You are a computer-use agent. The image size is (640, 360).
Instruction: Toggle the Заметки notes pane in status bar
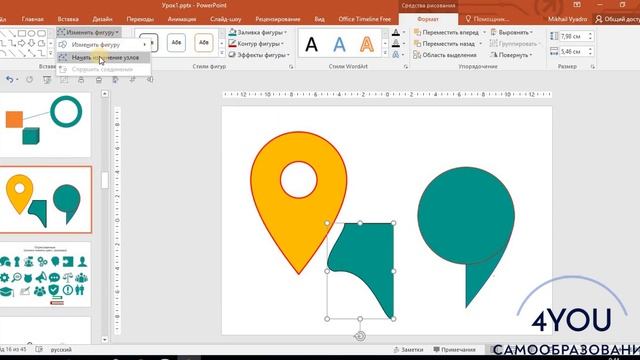pyautogui.click(x=408, y=349)
